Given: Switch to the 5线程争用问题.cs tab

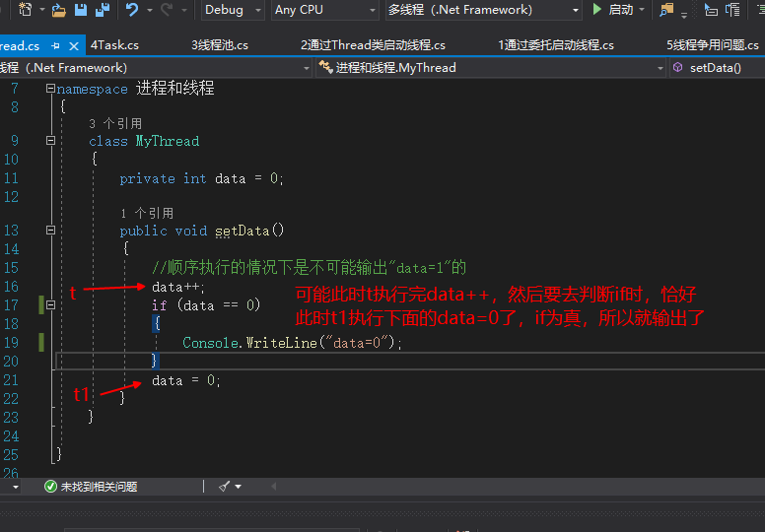Looking at the screenshot, I should [x=713, y=45].
